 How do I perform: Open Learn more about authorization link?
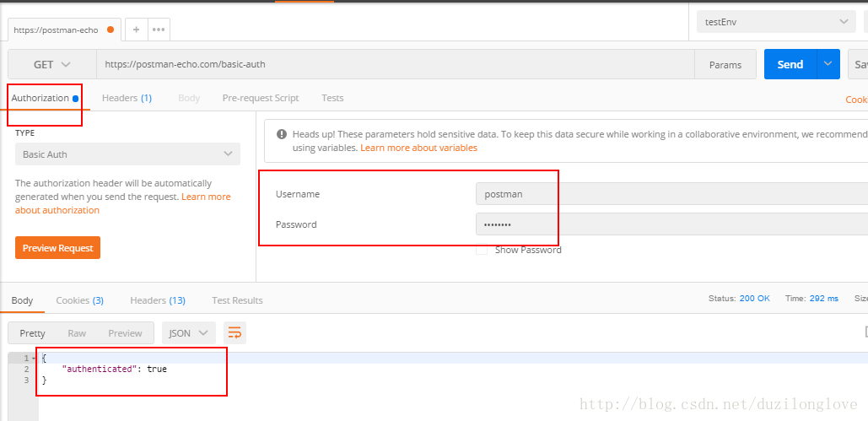coord(123,203)
